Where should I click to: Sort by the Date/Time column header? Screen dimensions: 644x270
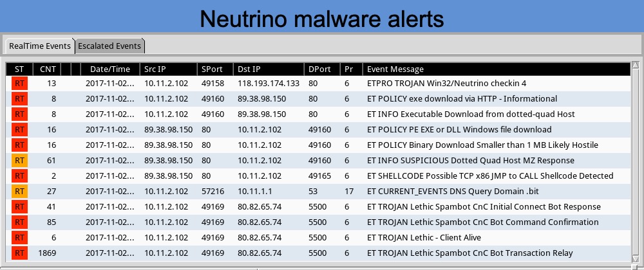coord(110,69)
